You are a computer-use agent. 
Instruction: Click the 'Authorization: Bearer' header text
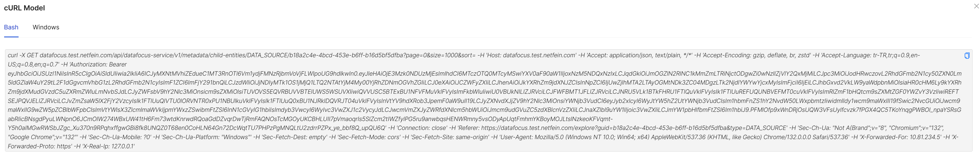98,65
